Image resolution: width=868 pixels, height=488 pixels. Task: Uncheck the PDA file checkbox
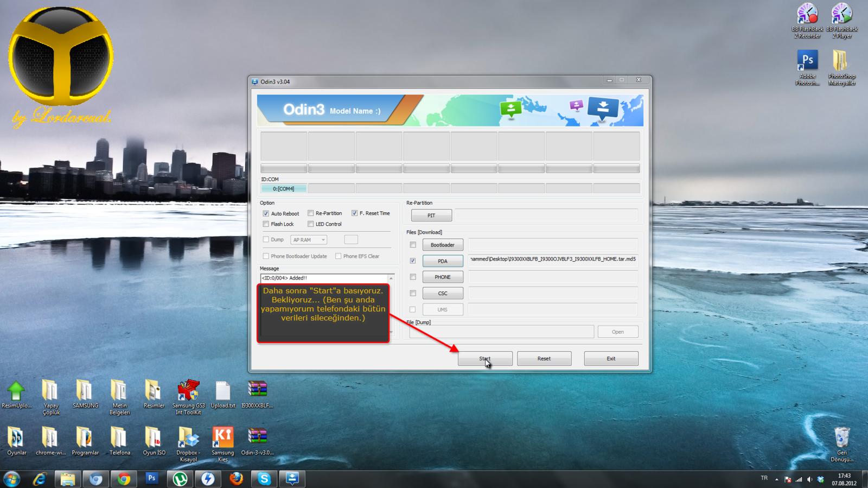[x=413, y=261]
